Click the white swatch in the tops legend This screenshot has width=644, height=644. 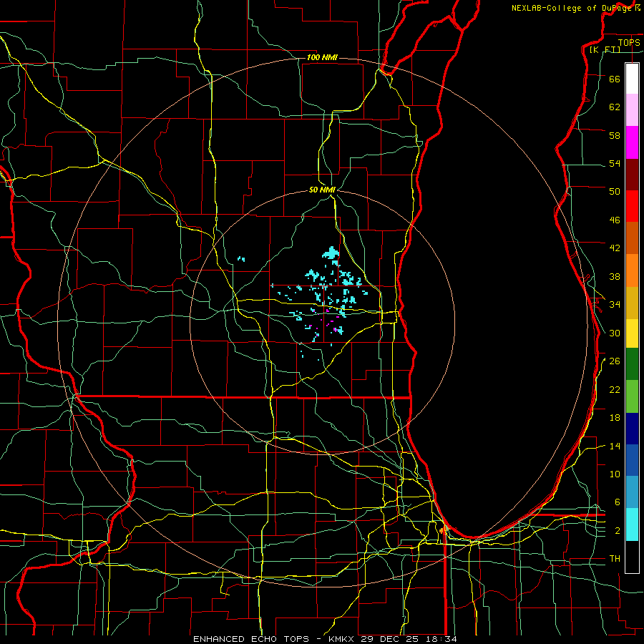pyautogui.click(x=632, y=79)
